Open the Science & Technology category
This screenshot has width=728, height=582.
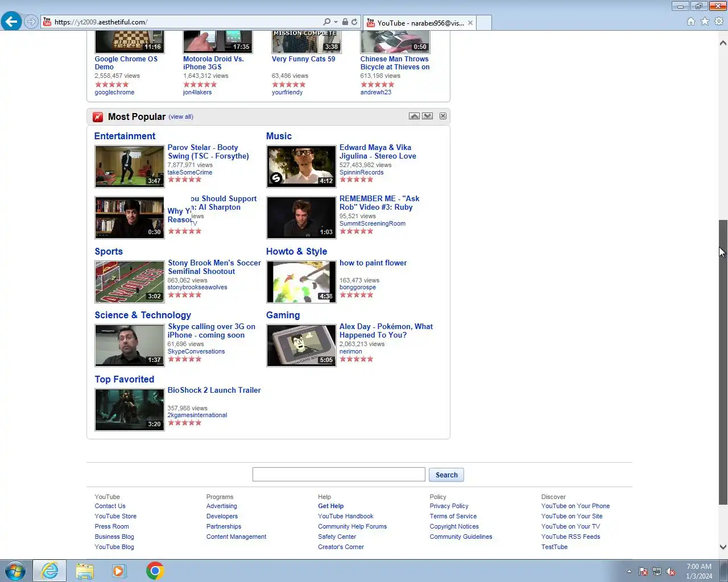click(x=143, y=315)
